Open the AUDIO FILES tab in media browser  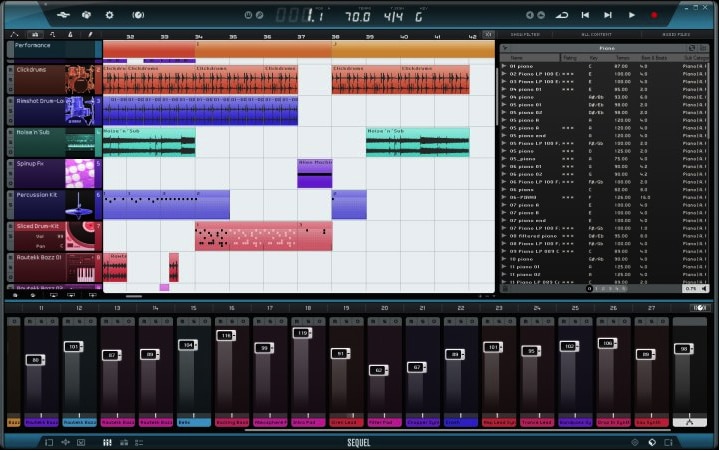[676, 34]
